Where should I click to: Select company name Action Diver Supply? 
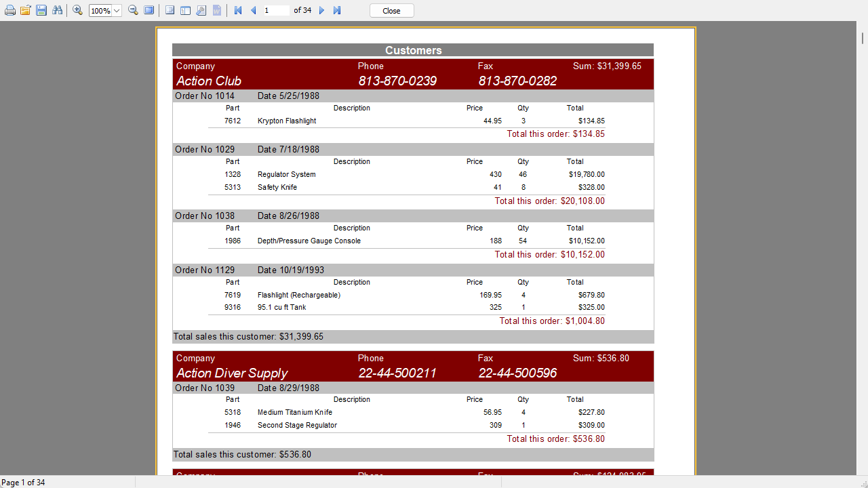tap(232, 373)
